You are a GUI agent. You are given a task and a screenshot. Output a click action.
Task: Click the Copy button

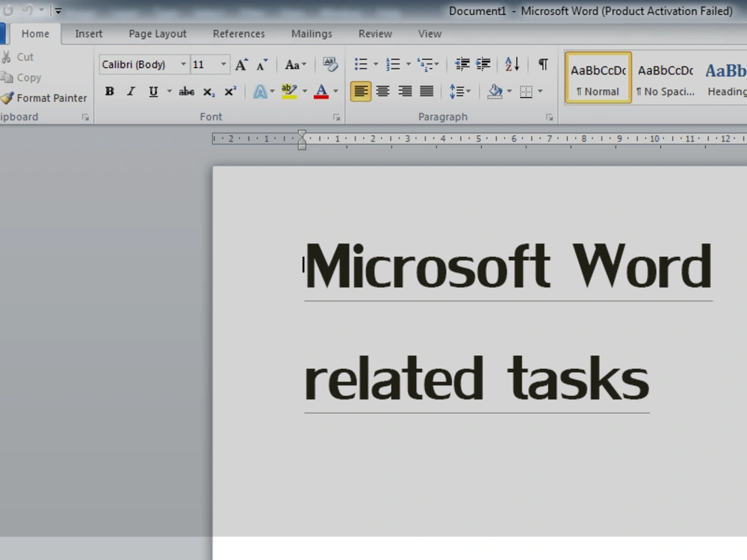tap(22, 78)
